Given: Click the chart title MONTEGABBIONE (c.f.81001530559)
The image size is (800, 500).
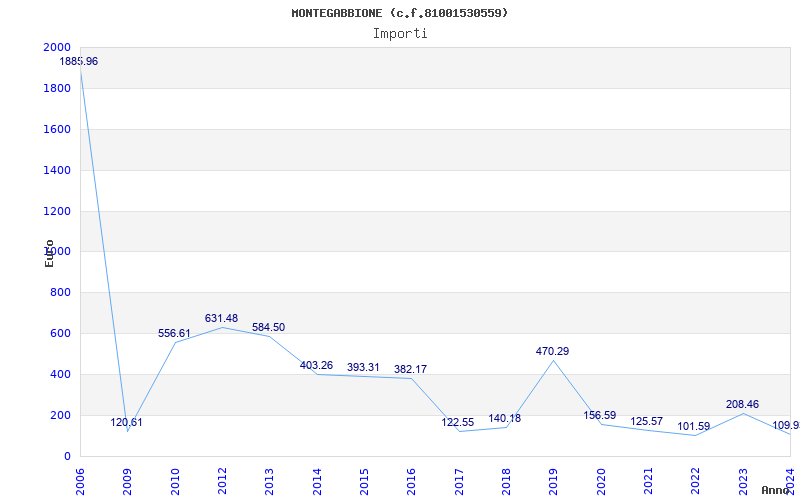Looking at the screenshot, I should [400, 13].
